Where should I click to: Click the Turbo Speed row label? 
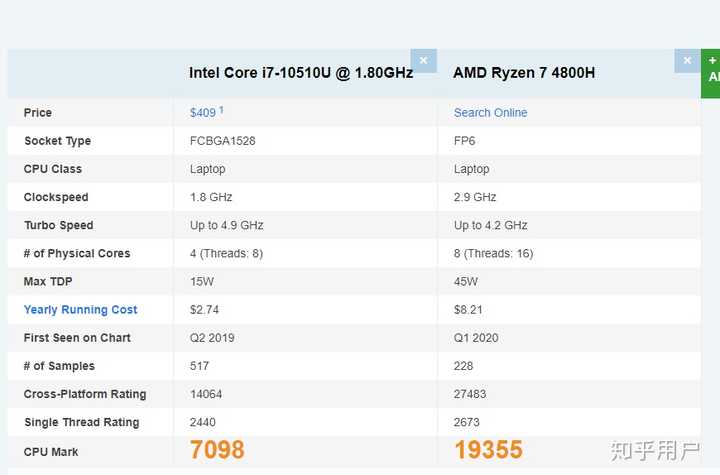(59, 226)
